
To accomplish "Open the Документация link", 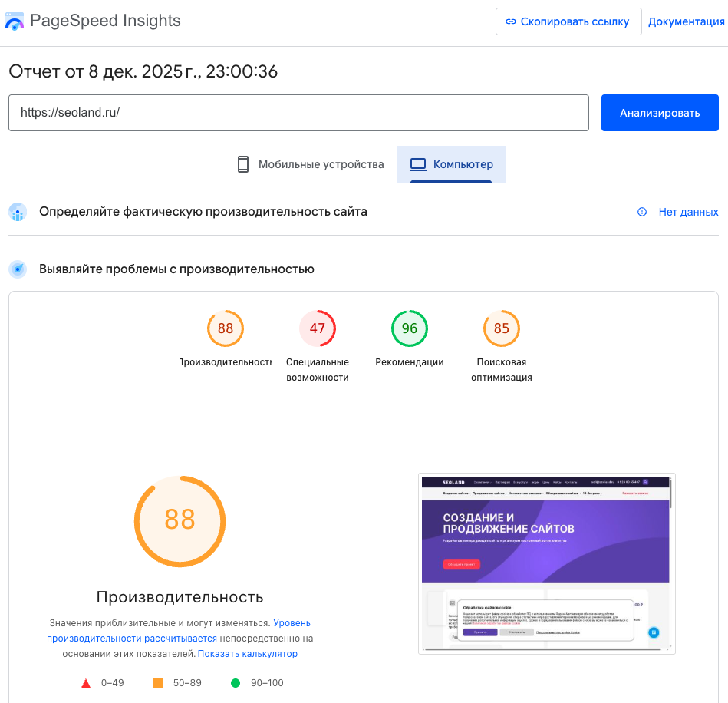I will coord(687,21).
